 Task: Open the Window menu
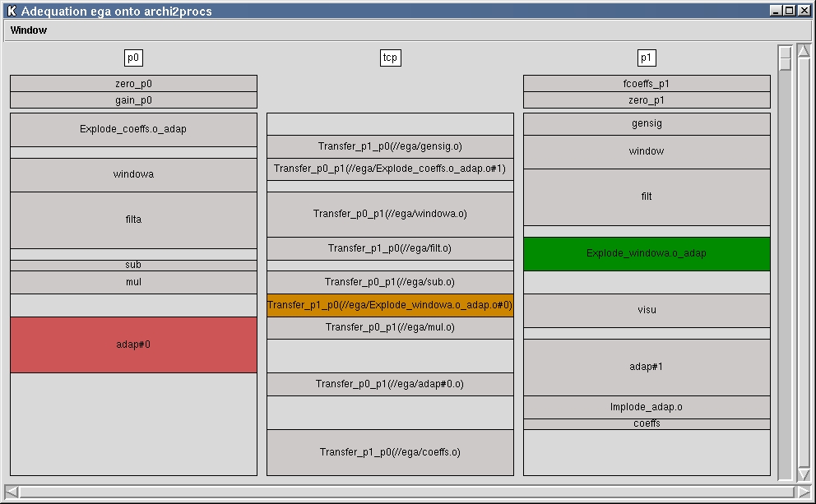pyautogui.click(x=29, y=30)
